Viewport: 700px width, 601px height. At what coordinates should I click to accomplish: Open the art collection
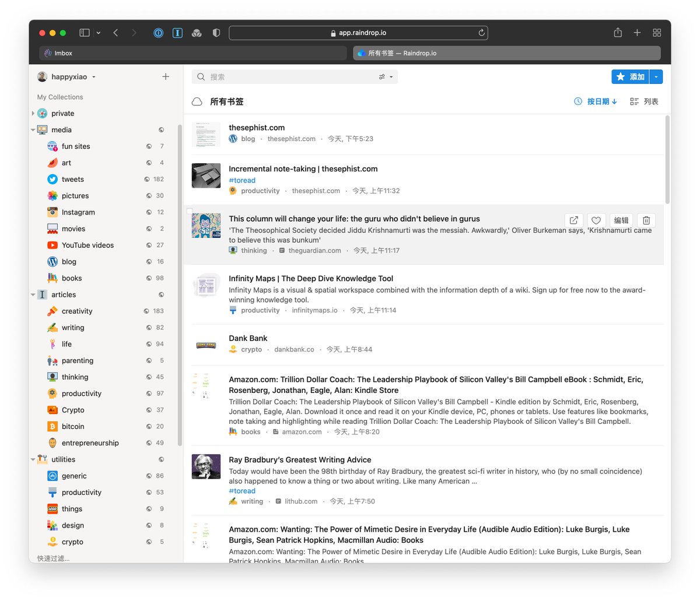click(x=106, y=163)
